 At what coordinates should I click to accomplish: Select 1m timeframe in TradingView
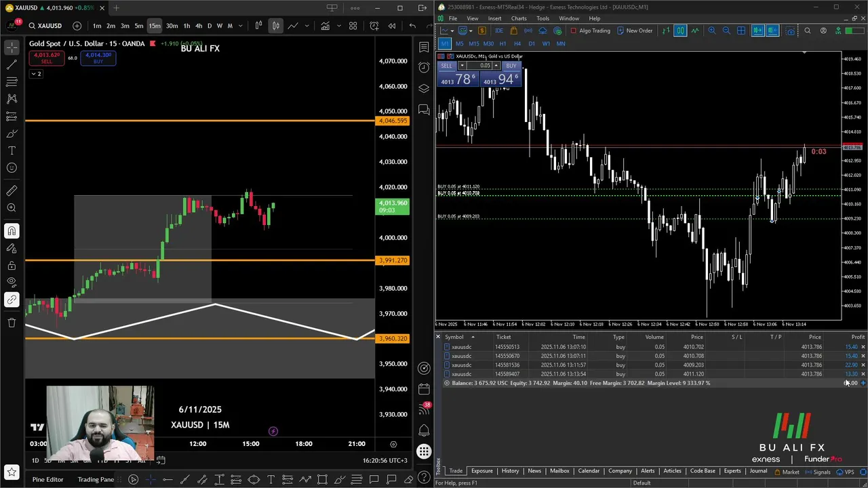(97, 26)
